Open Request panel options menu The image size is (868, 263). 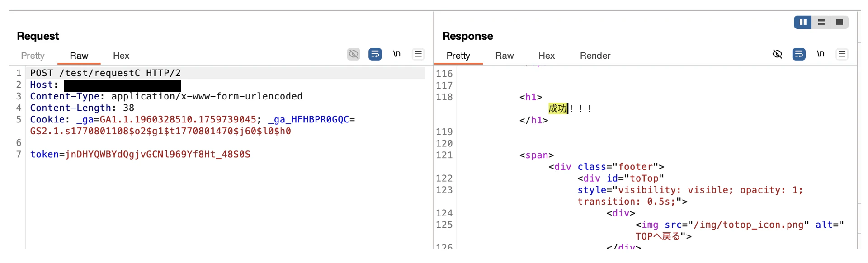(x=418, y=54)
